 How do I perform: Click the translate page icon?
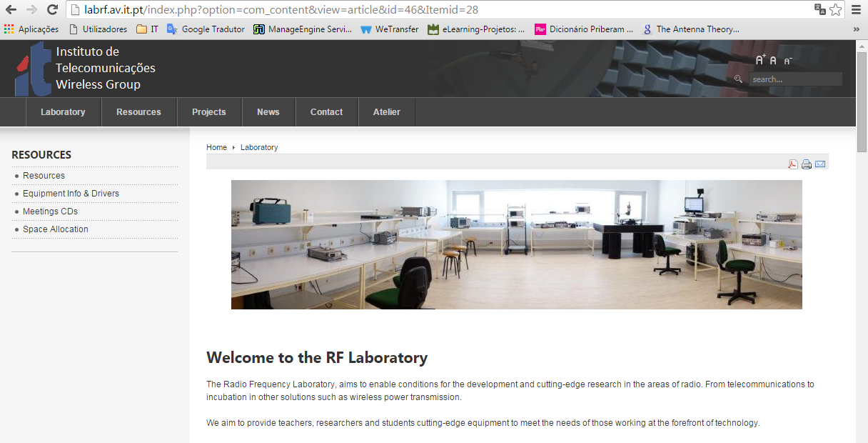(820, 10)
